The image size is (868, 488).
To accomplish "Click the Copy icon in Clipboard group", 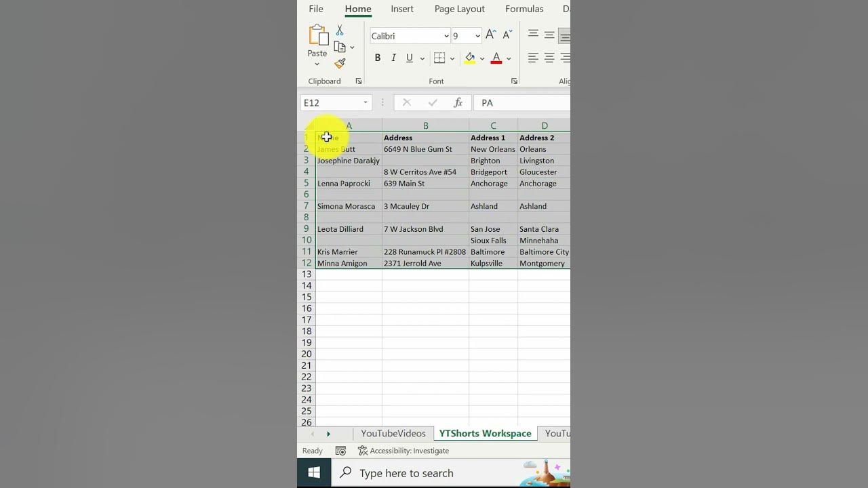I will [340, 46].
